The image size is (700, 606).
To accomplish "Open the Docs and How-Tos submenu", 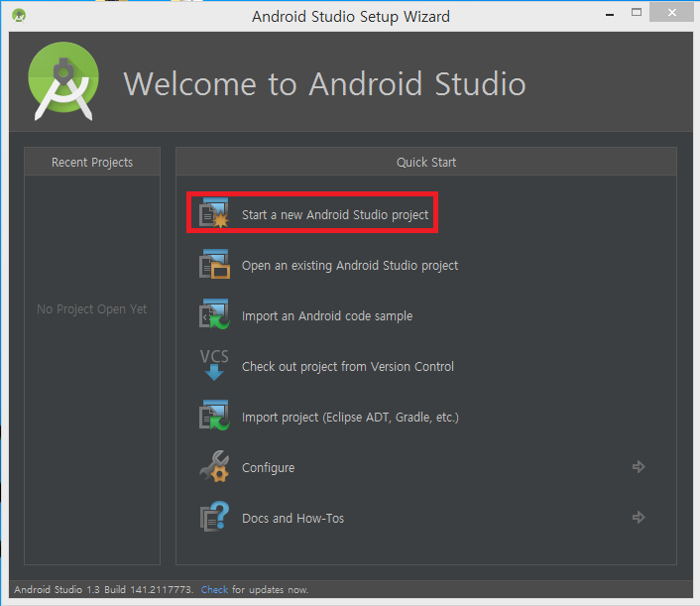I will pos(292,518).
